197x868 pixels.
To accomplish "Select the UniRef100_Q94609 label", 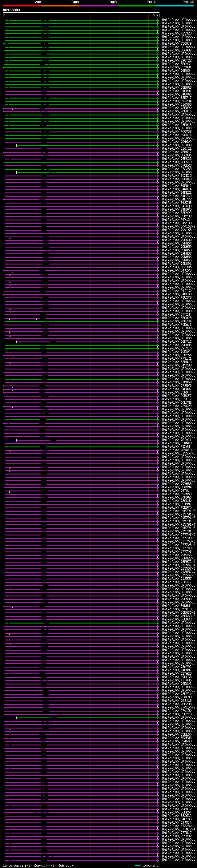I will click(176, 142).
